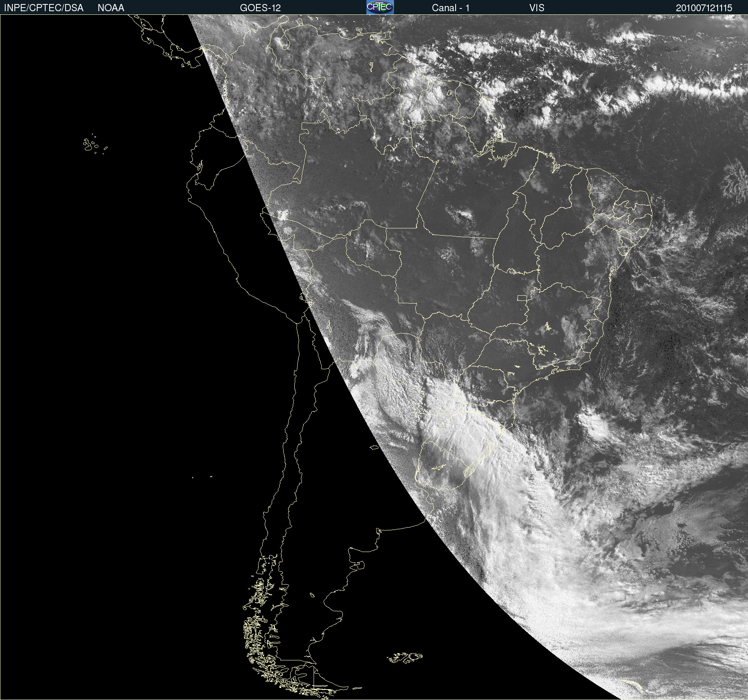Click the CPTEC logo in header

coord(380,7)
